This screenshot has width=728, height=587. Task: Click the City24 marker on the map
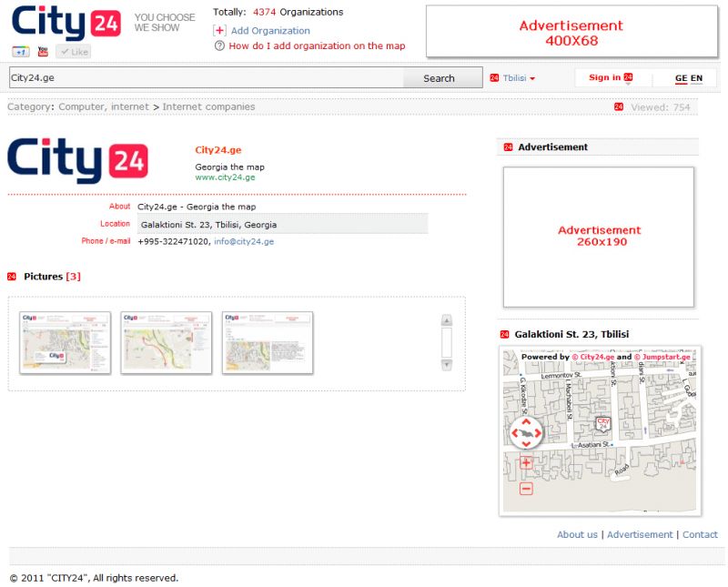point(602,423)
